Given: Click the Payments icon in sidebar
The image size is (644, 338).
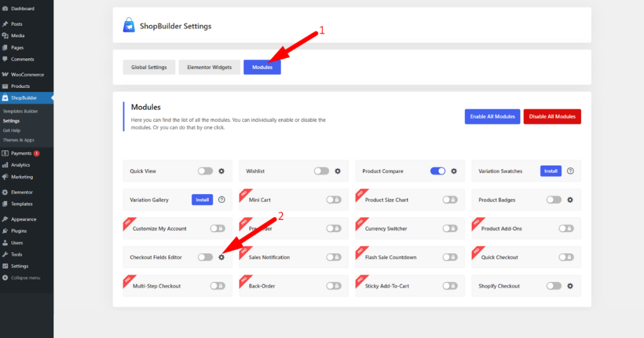Looking at the screenshot, I should (x=5, y=153).
